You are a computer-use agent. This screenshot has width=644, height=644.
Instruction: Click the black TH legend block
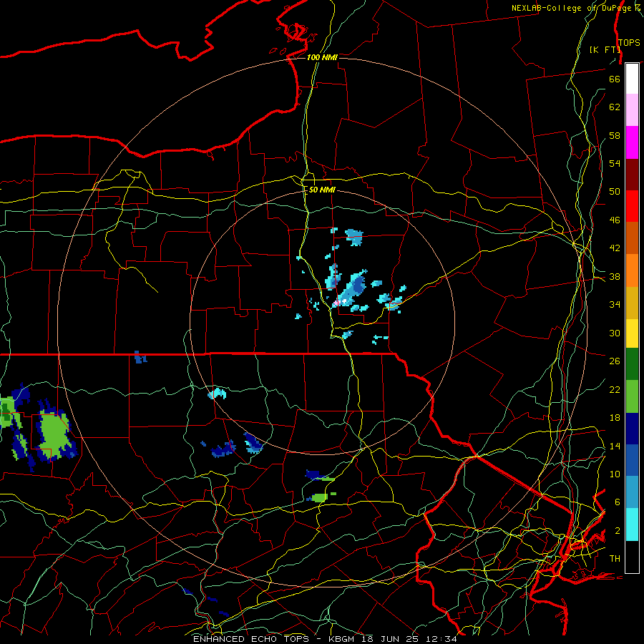[632, 557]
